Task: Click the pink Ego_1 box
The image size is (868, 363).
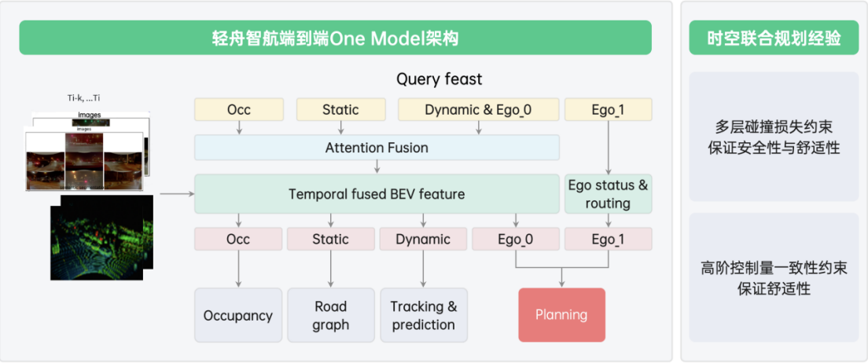Action: click(x=608, y=239)
